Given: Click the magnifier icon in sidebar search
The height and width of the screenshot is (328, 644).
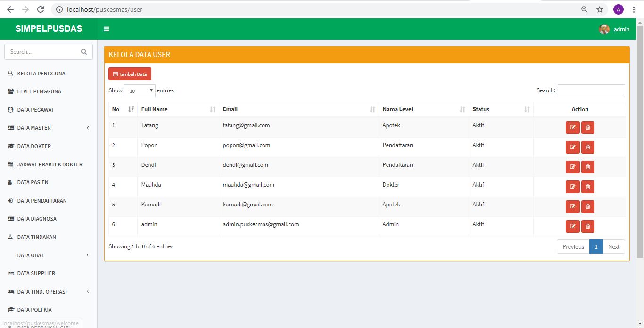Looking at the screenshot, I should (84, 52).
